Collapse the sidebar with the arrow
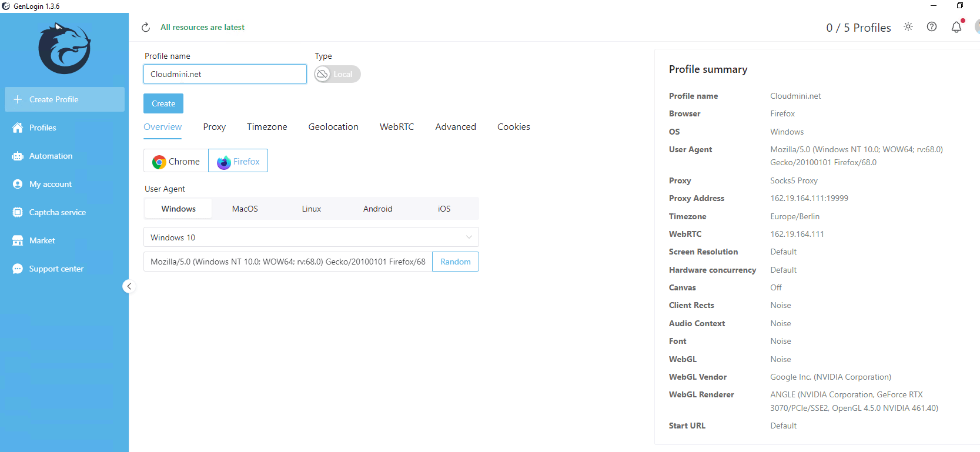 coord(129,286)
